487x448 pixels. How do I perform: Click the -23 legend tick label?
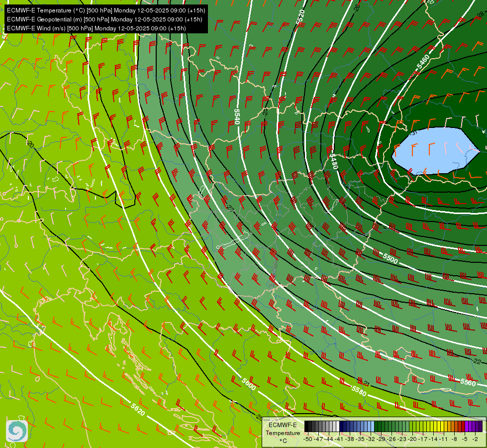(x=402, y=439)
